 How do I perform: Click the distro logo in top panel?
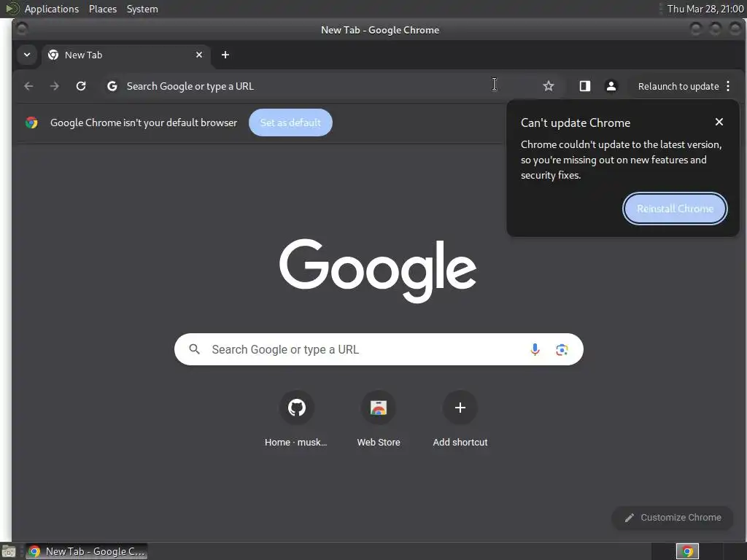pos(12,9)
